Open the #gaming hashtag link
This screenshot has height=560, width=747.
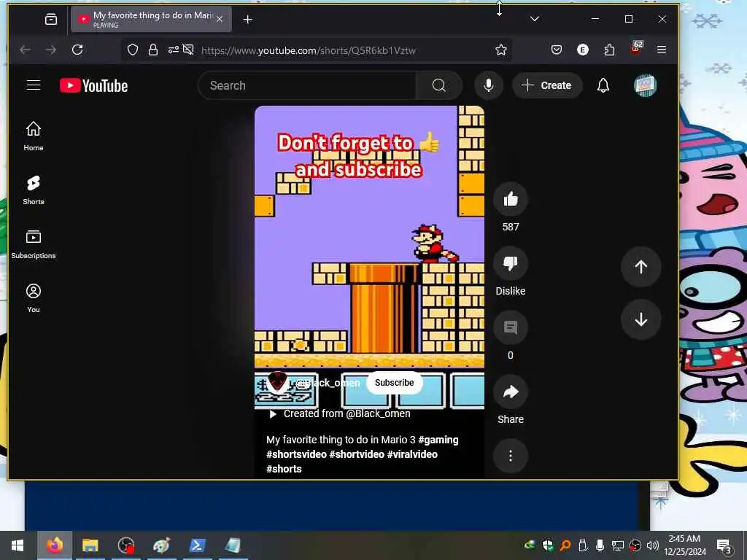tap(438, 440)
